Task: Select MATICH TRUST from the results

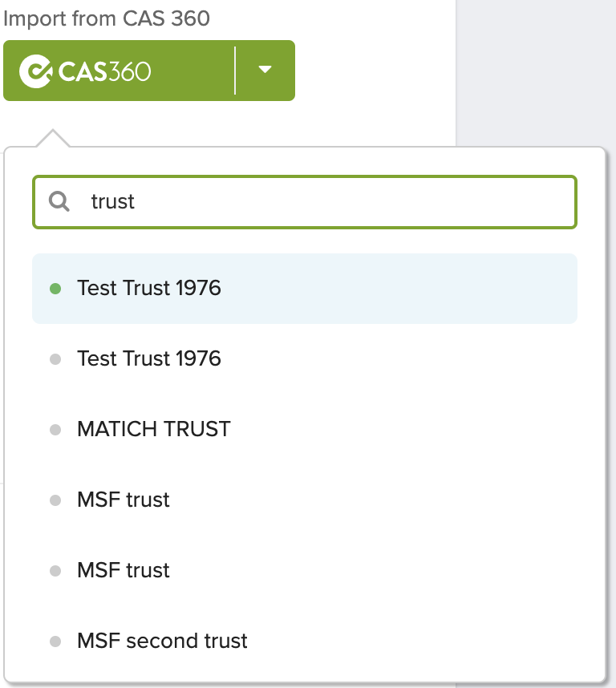Action: pyautogui.click(x=305, y=429)
